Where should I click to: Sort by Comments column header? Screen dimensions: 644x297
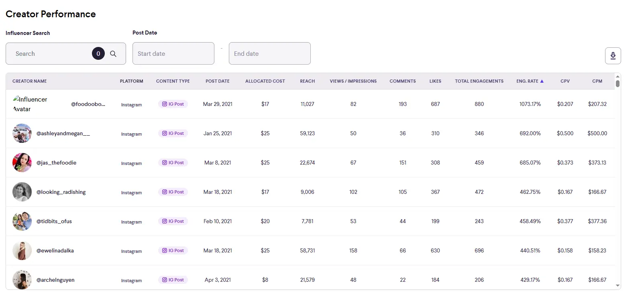pyautogui.click(x=403, y=81)
